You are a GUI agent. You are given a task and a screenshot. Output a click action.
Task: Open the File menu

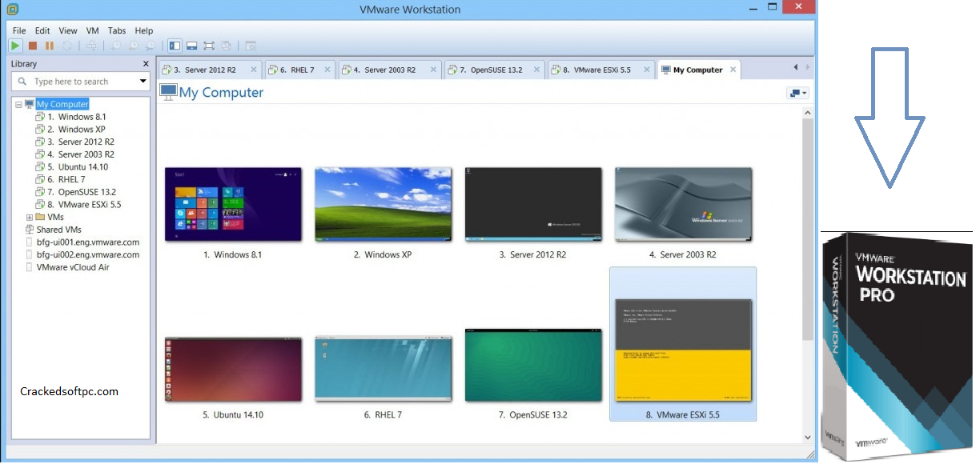pos(19,30)
